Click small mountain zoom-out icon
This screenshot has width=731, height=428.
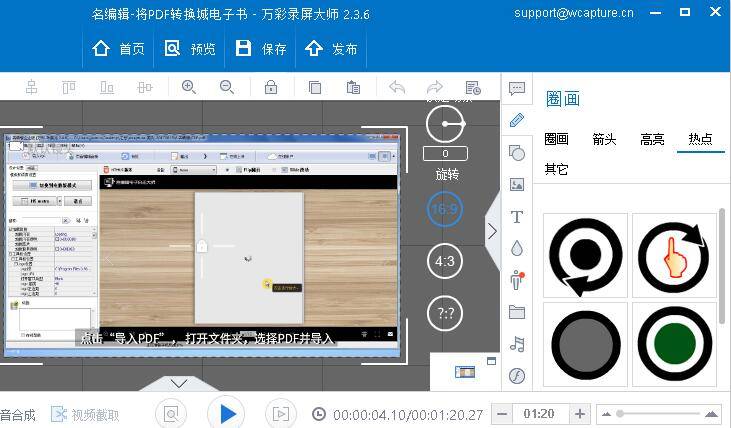(606, 414)
